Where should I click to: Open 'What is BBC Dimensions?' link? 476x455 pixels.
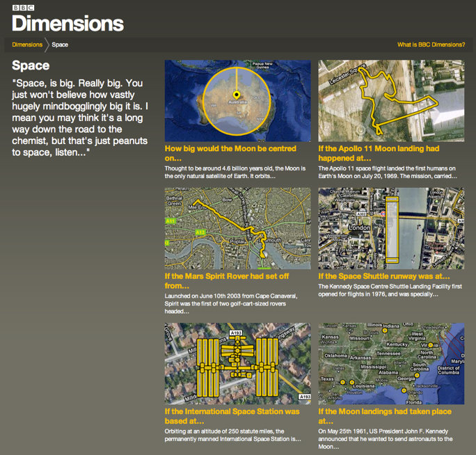tap(431, 45)
